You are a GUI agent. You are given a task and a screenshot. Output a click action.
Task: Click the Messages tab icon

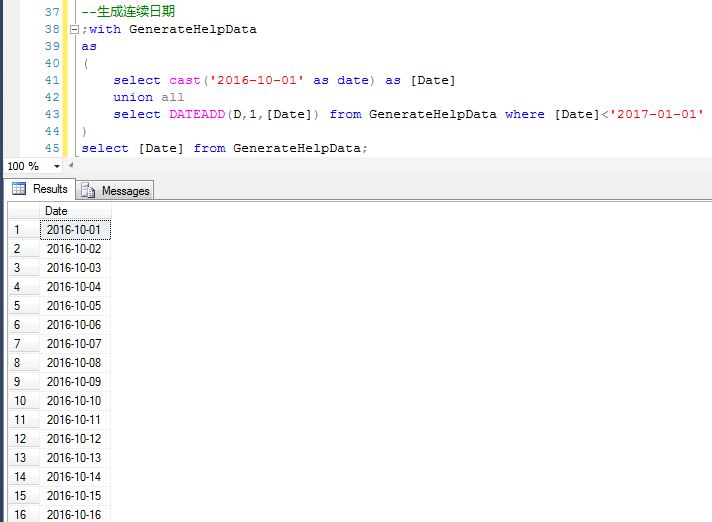click(88, 191)
